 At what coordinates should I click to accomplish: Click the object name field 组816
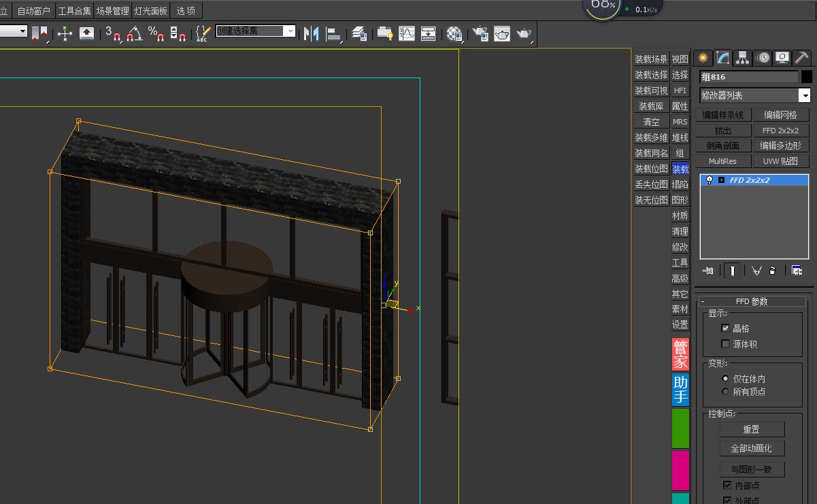point(749,77)
